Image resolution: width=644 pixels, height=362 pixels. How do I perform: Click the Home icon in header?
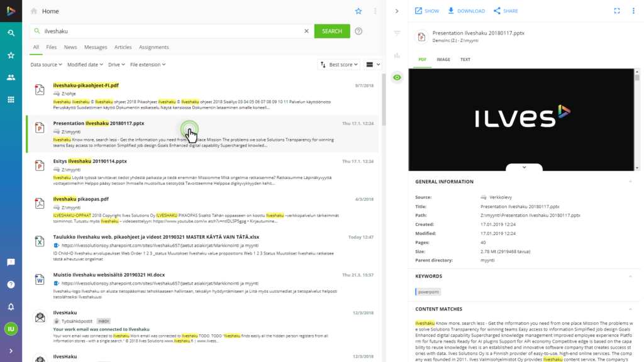[x=34, y=11]
